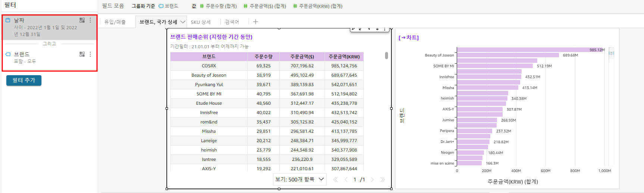Click the tag icon of 브랜드 filter
Image resolution: width=644 pixels, height=193 pixels.
tap(8, 54)
